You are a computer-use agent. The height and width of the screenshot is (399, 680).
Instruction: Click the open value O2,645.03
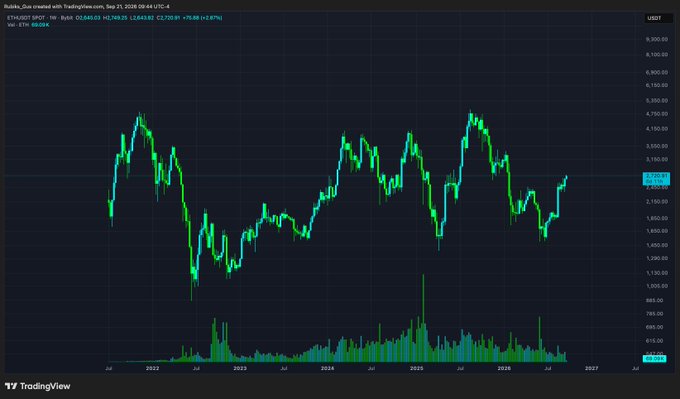[88, 18]
